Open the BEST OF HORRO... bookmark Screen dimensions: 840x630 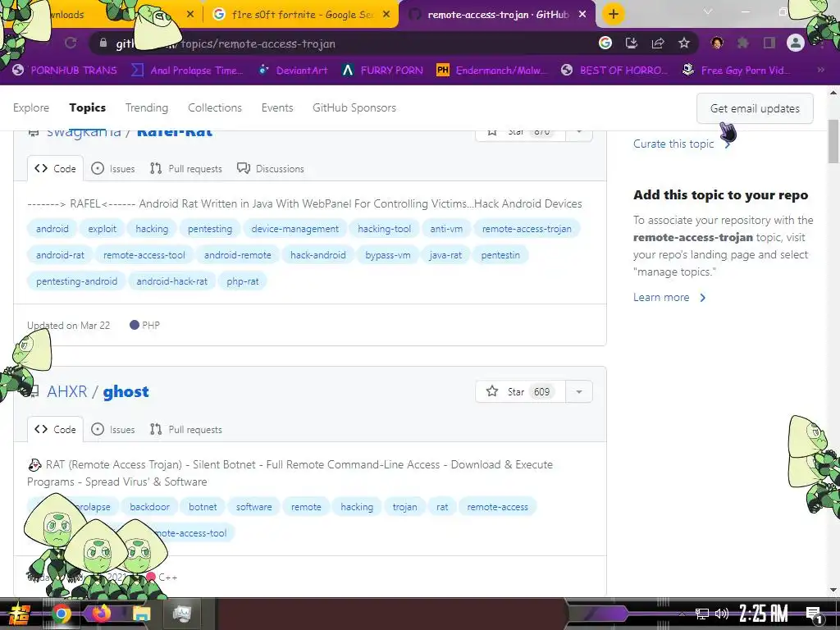click(x=614, y=71)
